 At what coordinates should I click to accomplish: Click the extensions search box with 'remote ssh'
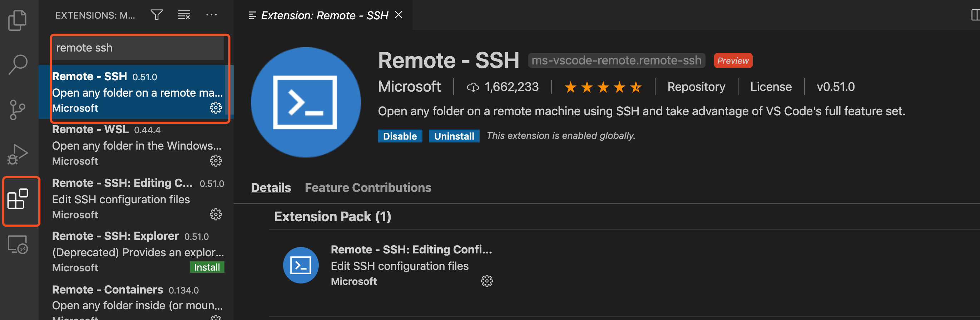(138, 48)
